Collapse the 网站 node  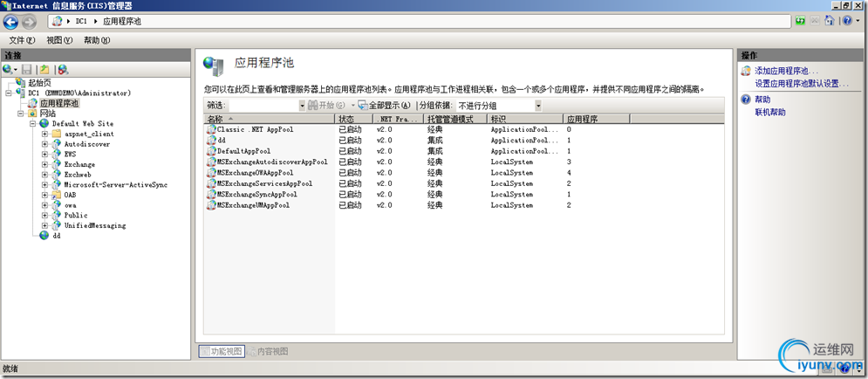[21, 113]
